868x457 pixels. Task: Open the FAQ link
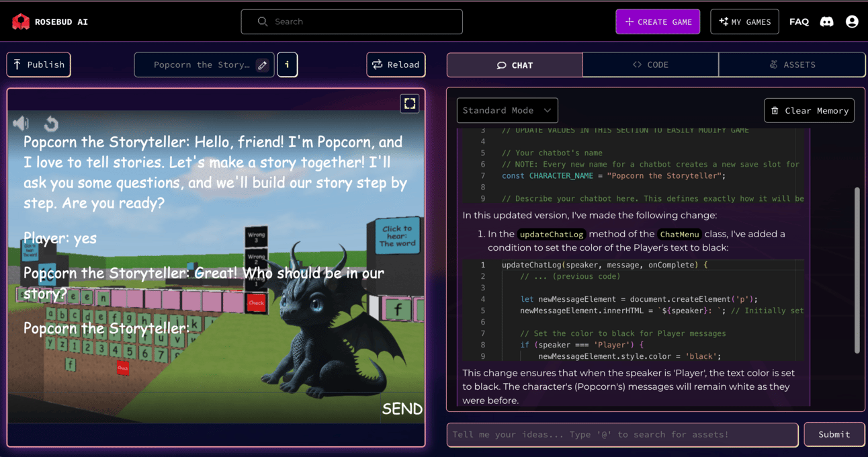799,22
